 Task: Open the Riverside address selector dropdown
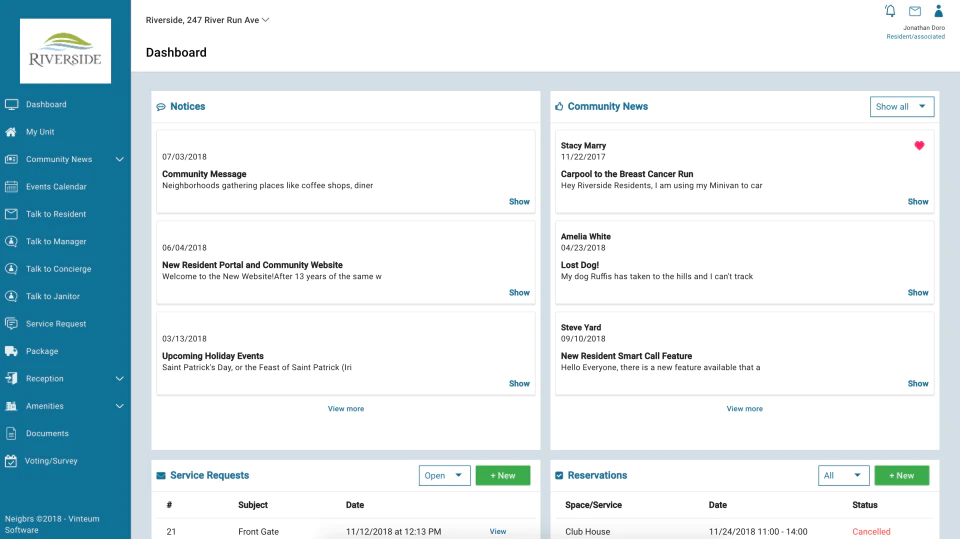click(x=208, y=20)
